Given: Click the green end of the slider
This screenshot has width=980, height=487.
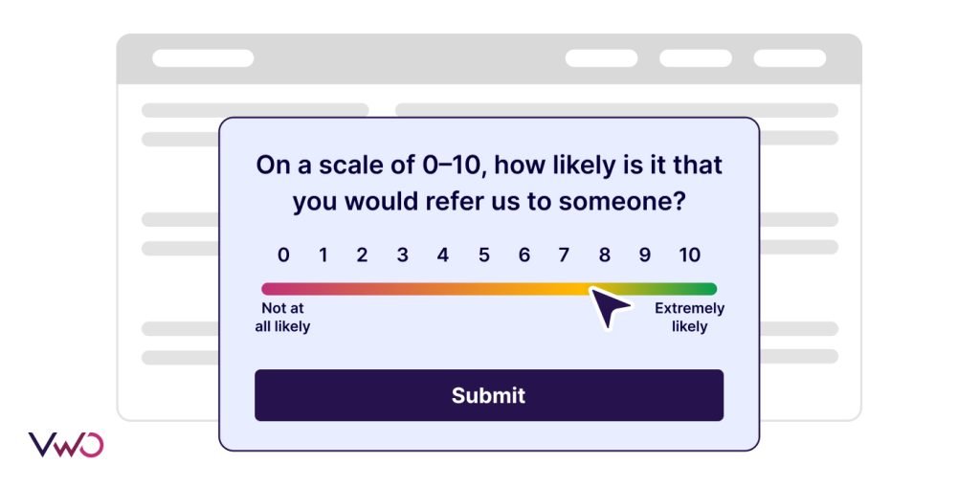Looking at the screenshot, I should coord(706,289).
